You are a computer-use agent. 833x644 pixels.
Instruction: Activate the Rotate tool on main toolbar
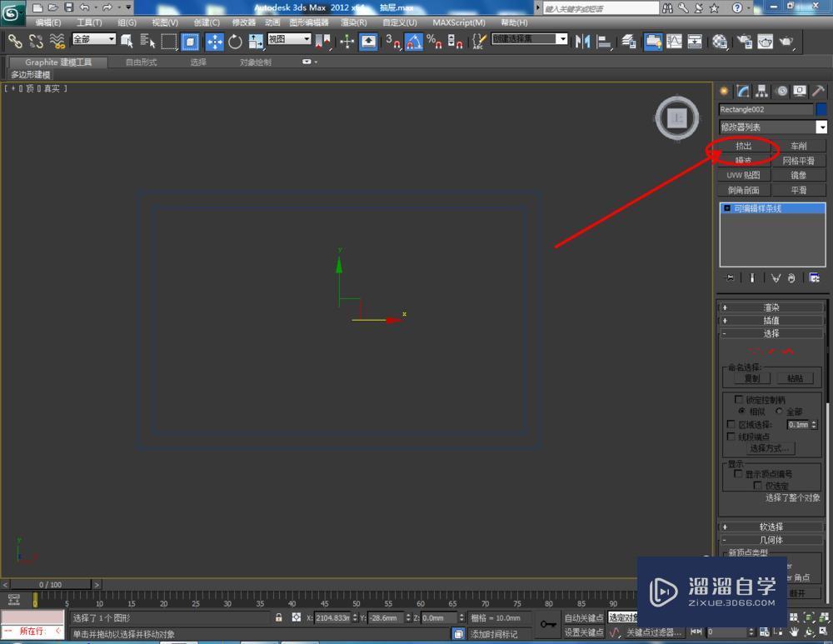point(234,42)
